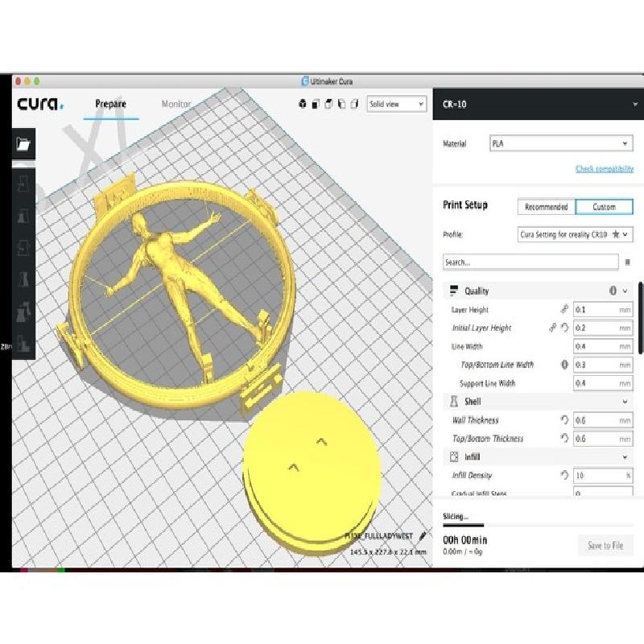Reset the Initial Layer Height value
Image resolution: width=644 pixels, height=644 pixels.
click(x=565, y=328)
